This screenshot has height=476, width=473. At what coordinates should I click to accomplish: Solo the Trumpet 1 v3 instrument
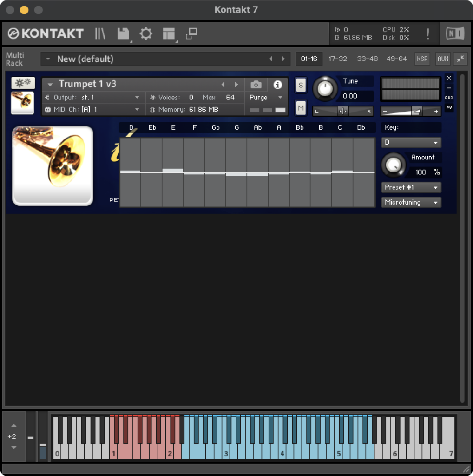(x=300, y=85)
